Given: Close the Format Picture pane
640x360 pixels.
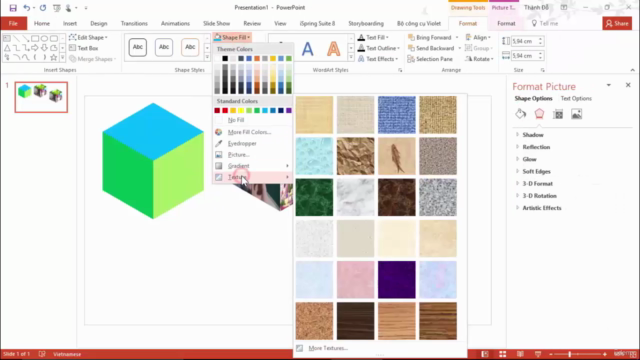Looking at the screenshot, I should point(628,85).
